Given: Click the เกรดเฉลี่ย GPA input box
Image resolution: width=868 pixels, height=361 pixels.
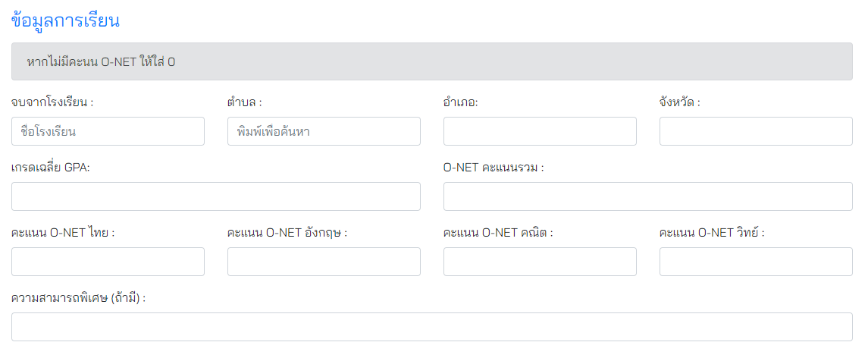Looking at the screenshot, I should tap(216, 196).
